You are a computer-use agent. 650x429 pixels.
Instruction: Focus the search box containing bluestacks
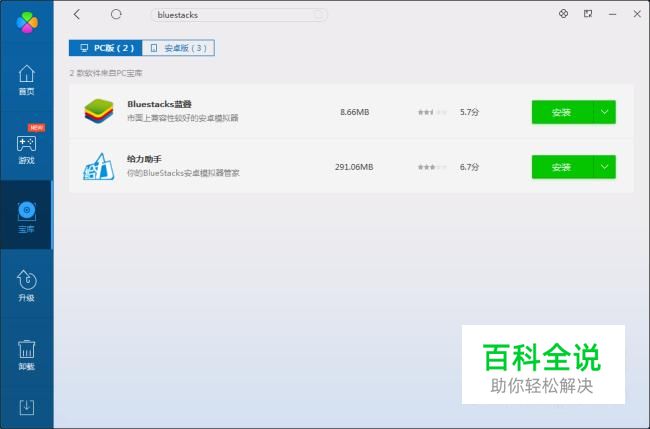[239, 15]
